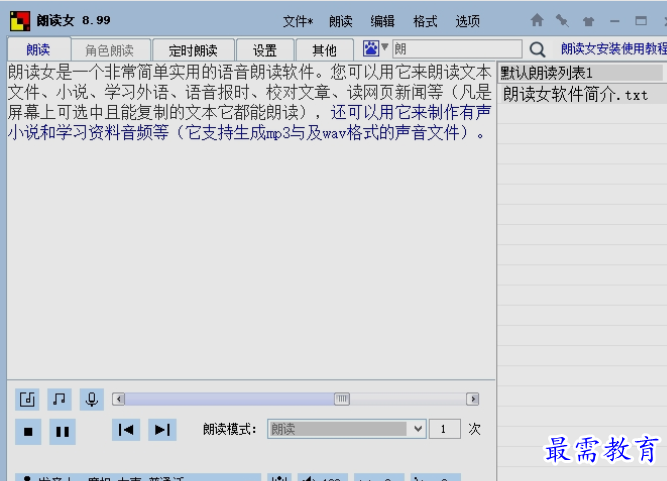
Task: Expand the search engine dropdown arrow
Action: [385, 47]
